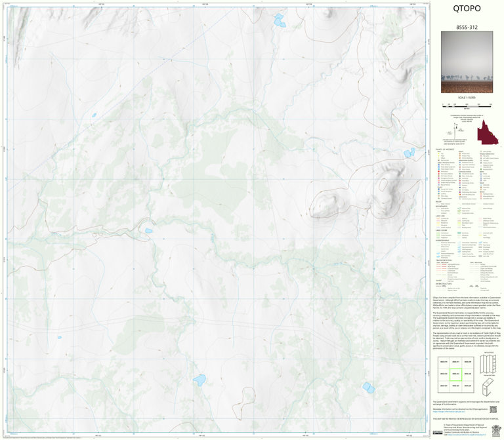The image size is (504, 440).
Task: Click the TRANSPORTATION legend heading
Action: click(443, 260)
